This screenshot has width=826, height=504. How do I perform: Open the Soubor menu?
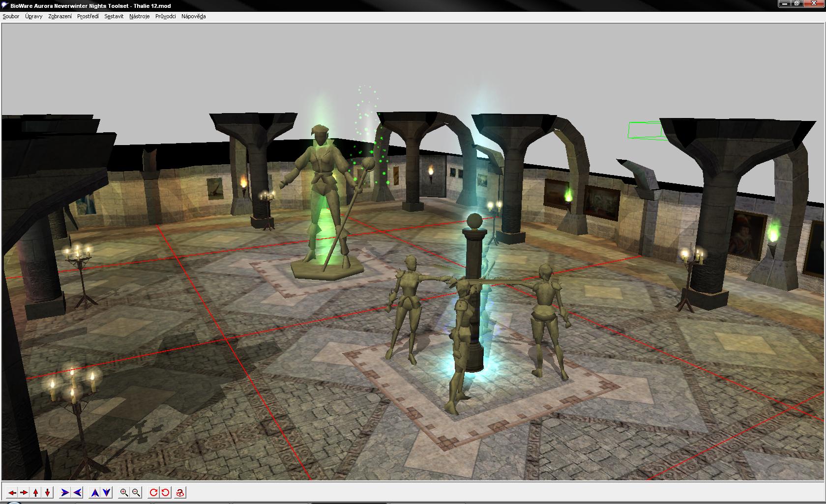[x=11, y=16]
